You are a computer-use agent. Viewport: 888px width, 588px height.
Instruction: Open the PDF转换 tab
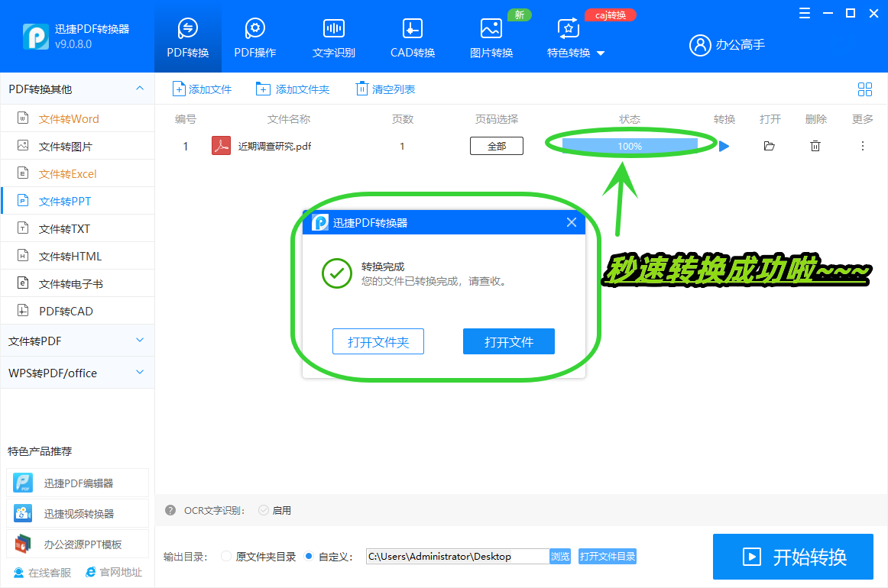coord(187,37)
